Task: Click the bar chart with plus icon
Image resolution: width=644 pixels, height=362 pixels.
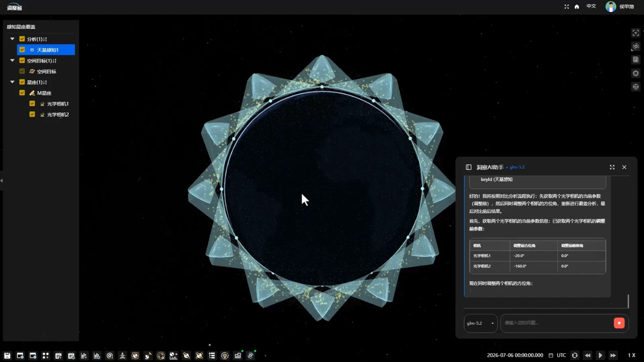Action: coord(84,356)
